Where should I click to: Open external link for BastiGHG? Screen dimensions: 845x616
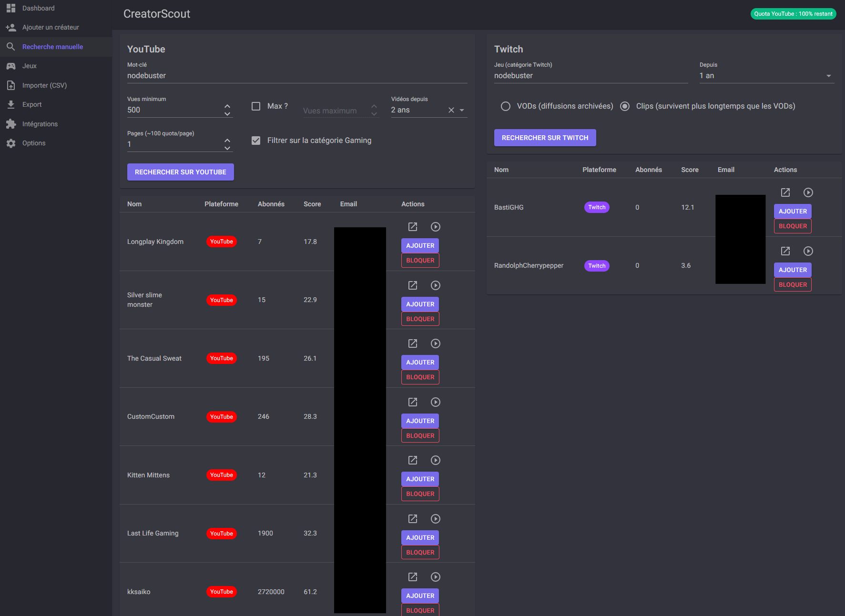(x=785, y=192)
